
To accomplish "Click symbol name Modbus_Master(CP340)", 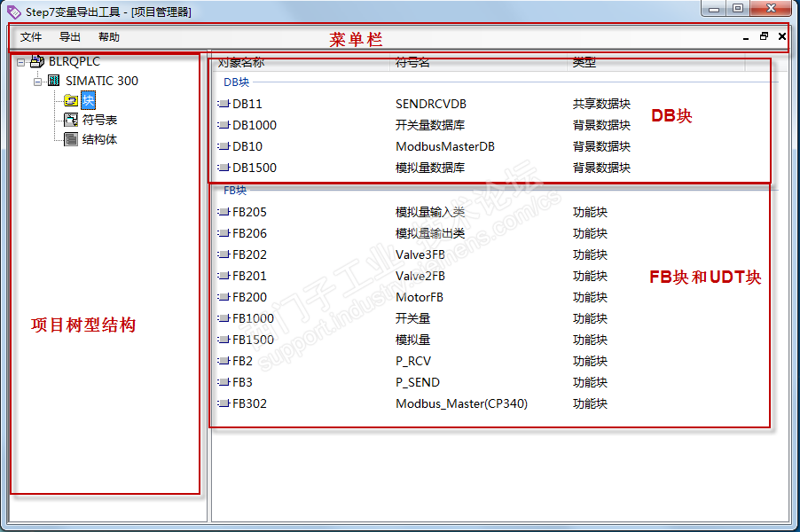I will pyautogui.click(x=462, y=403).
